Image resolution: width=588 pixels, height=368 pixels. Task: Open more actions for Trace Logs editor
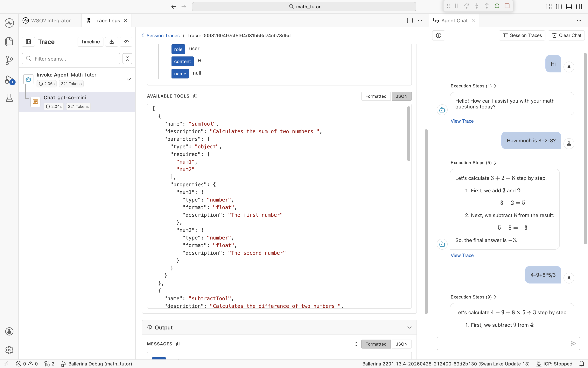pyautogui.click(x=420, y=20)
